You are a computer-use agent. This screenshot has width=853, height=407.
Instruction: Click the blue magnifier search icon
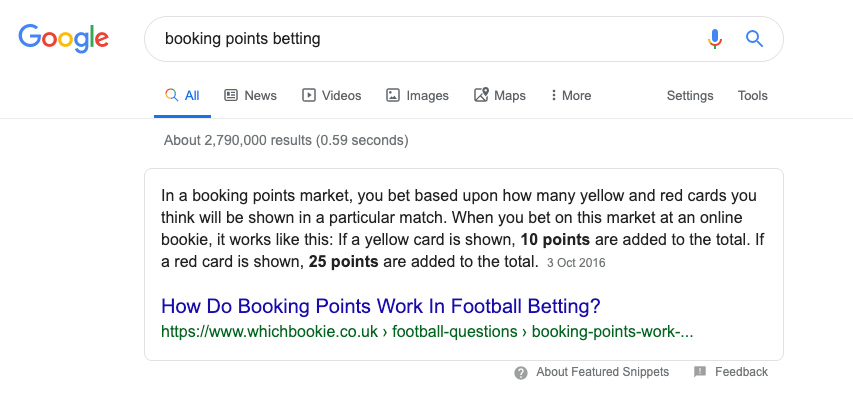tap(755, 39)
